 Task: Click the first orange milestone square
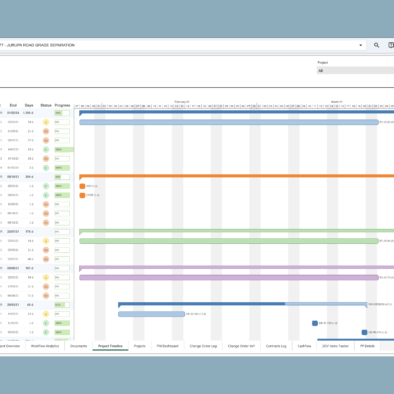(x=82, y=186)
